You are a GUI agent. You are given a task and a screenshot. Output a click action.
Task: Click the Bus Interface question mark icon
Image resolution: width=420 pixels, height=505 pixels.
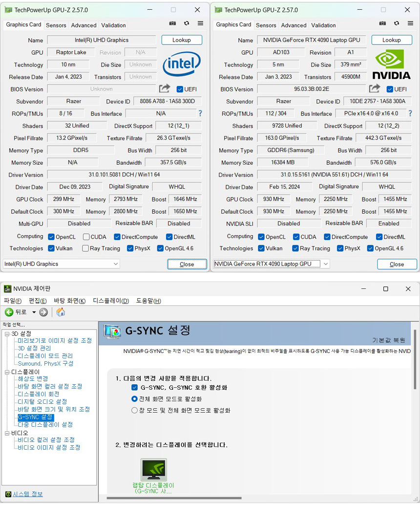point(200,113)
